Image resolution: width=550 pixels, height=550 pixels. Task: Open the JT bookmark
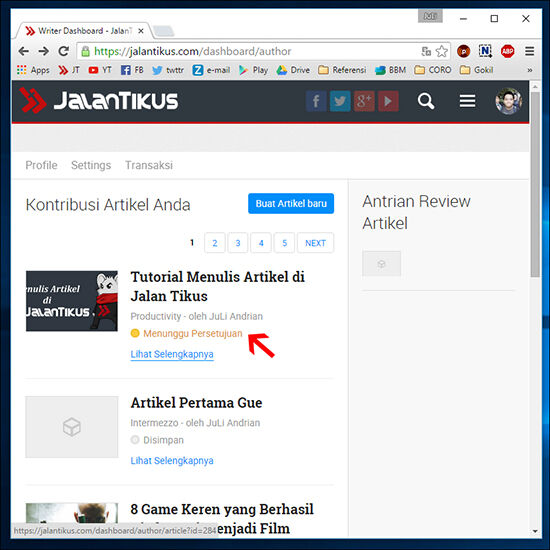pos(69,70)
